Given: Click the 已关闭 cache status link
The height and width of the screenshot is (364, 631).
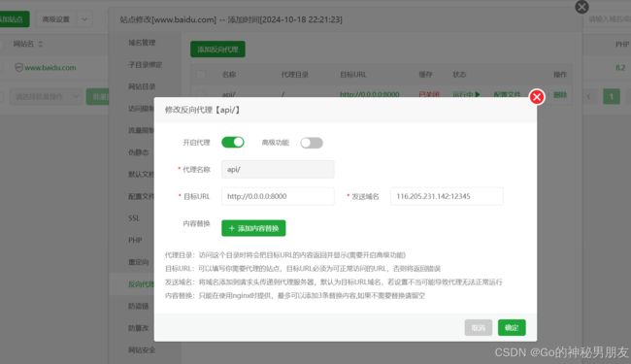Looking at the screenshot, I should tap(429, 94).
